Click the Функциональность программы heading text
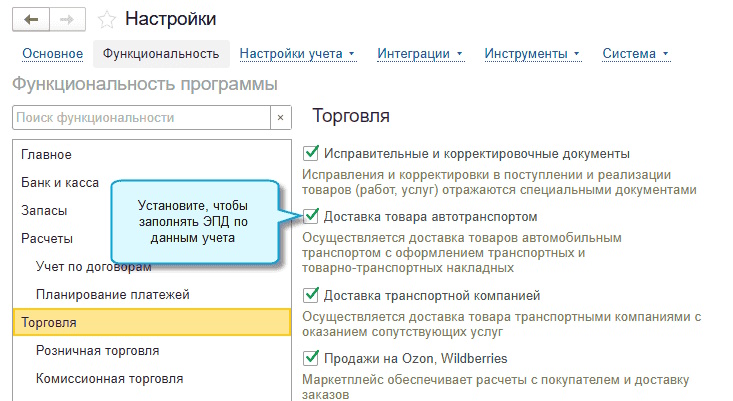733x401 pixels. point(145,84)
